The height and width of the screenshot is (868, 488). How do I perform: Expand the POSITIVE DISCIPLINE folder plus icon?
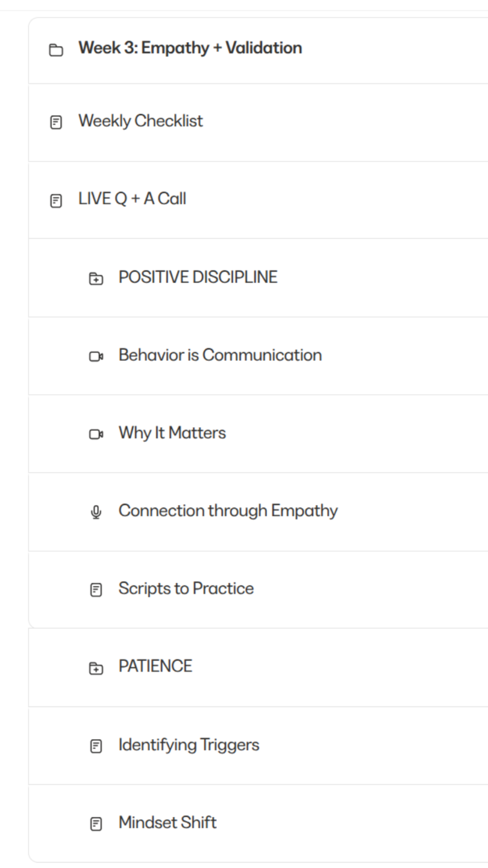96,278
